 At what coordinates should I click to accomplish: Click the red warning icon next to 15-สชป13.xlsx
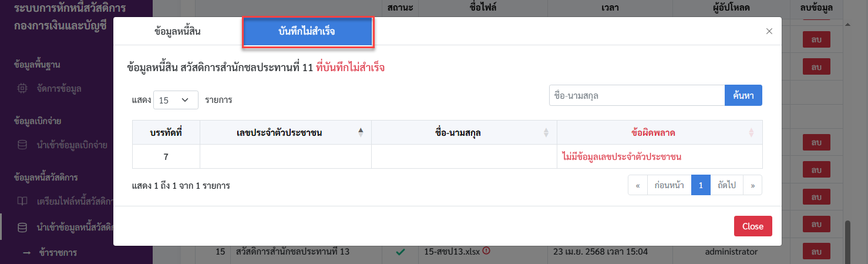point(486,251)
